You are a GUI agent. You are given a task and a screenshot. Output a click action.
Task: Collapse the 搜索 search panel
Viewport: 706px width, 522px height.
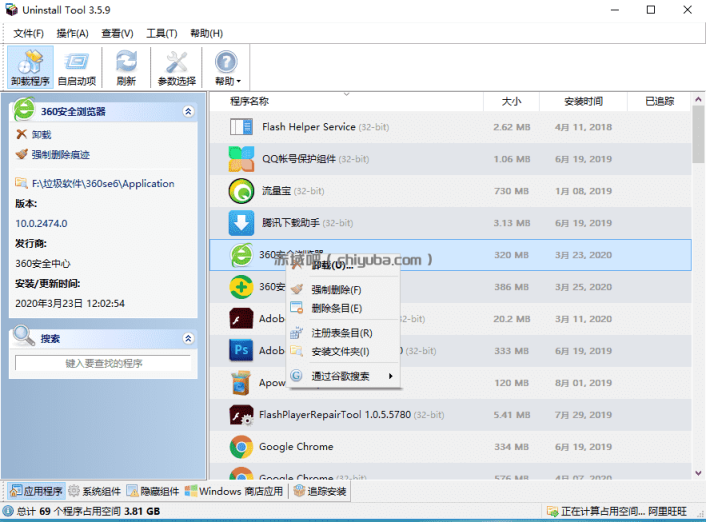point(189,338)
